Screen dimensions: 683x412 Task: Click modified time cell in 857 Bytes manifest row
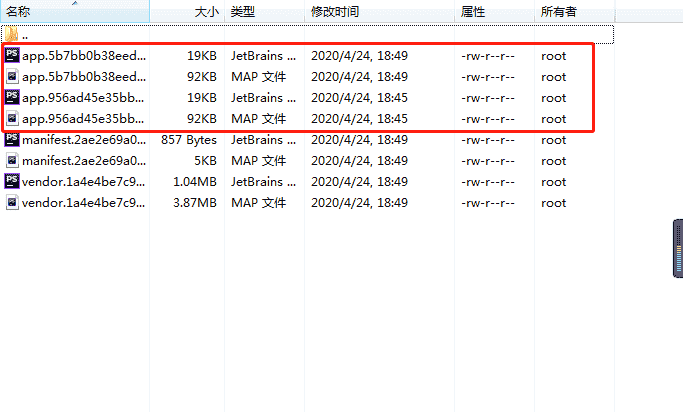(x=359, y=140)
